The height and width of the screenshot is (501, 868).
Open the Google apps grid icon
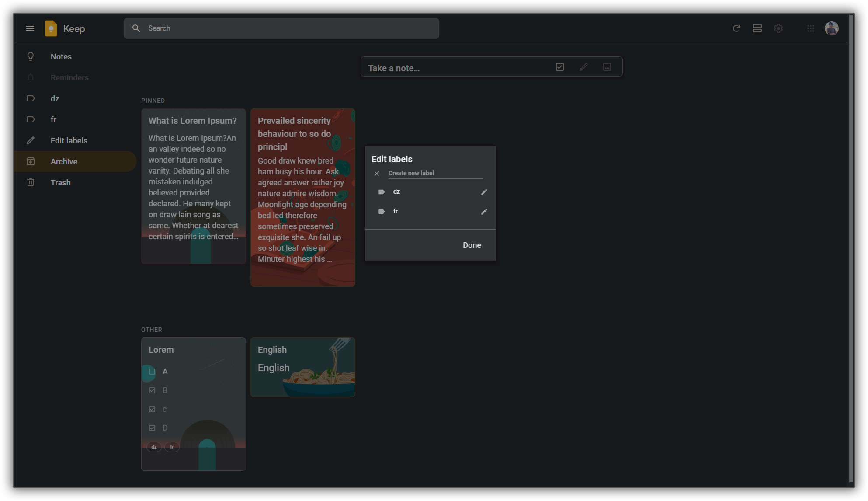point(811,28)
